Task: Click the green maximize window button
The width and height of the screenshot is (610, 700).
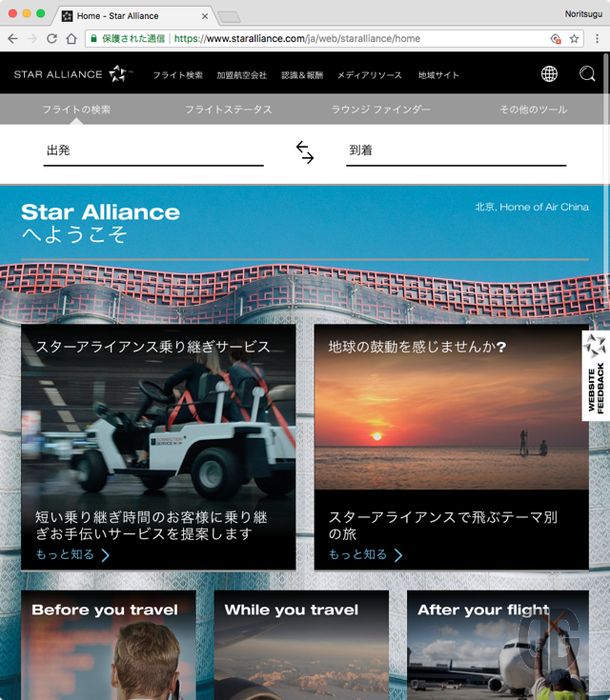Action: (x=40, y=13)
